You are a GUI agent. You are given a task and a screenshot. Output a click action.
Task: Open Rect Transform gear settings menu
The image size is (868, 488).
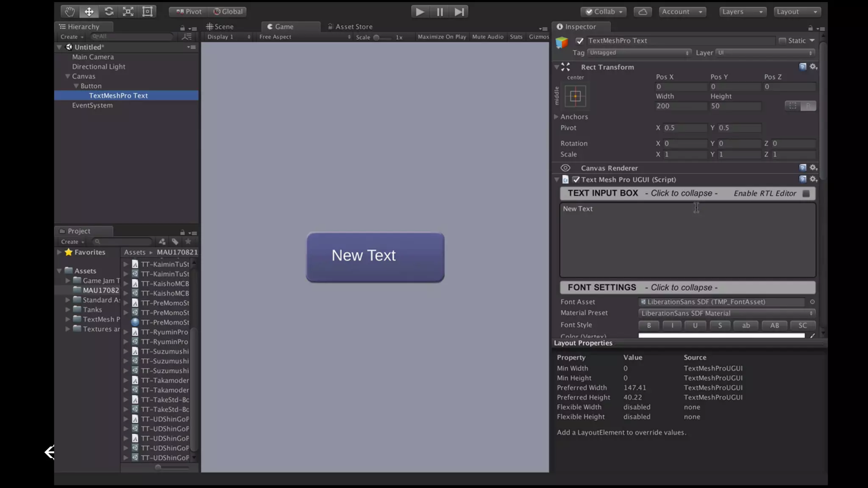[x=813, y=67]
